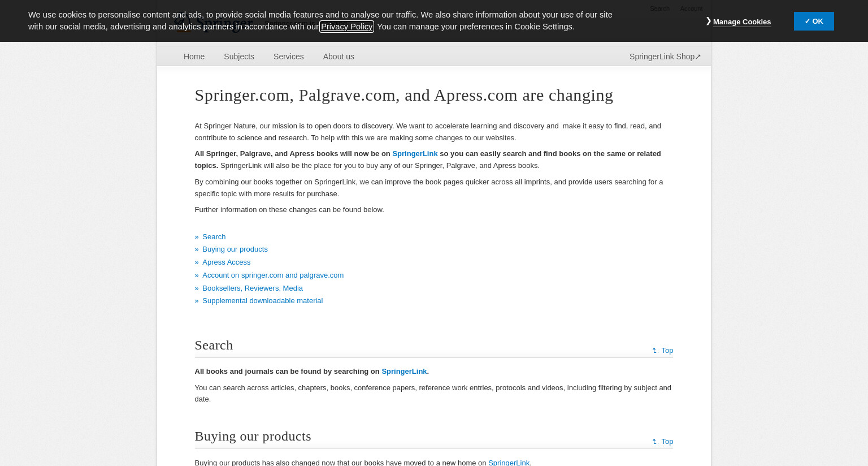Jump to Buying our products anchor link
This screenshot has width=868, height=466.
tap(235, 249)
